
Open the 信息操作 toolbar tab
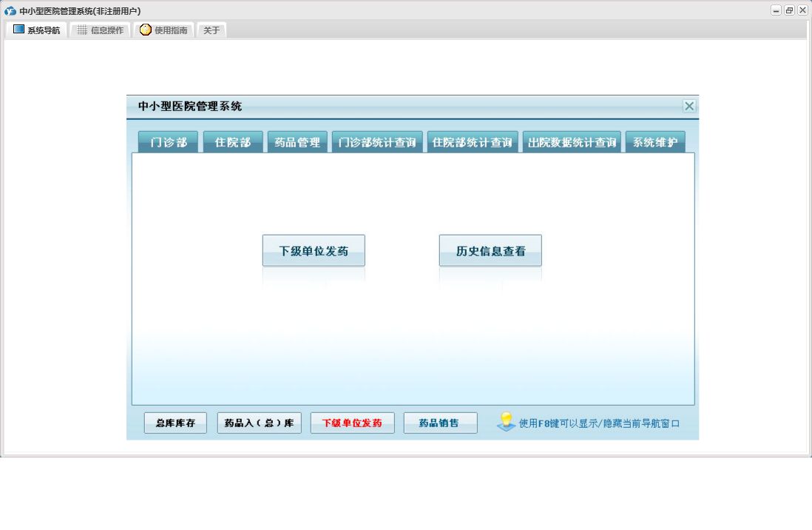100,30
